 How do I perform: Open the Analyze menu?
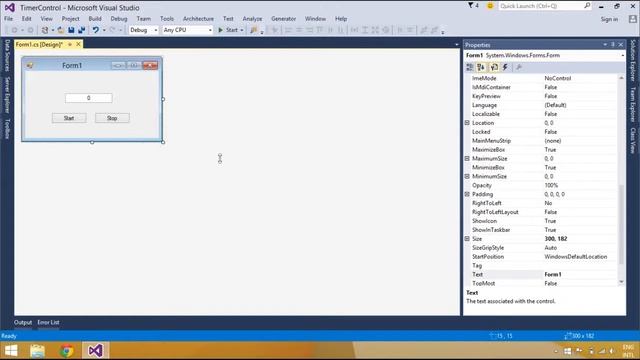(252, 19)
